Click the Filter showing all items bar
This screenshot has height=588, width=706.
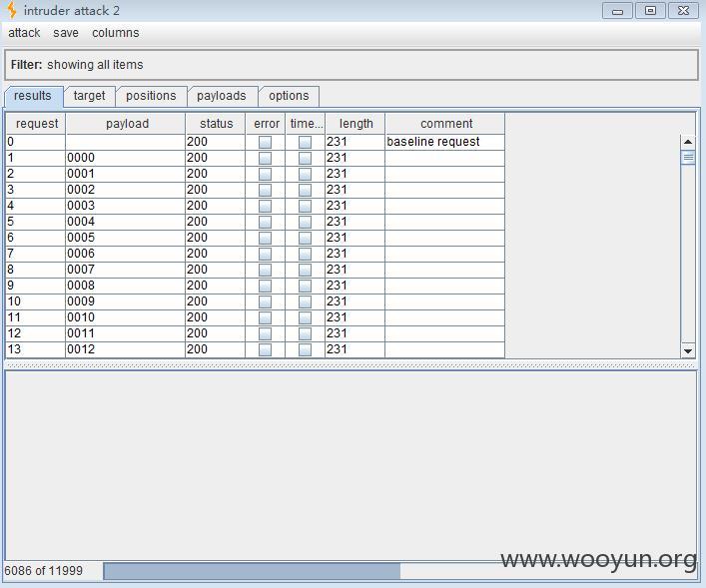[x=352, y=65]
